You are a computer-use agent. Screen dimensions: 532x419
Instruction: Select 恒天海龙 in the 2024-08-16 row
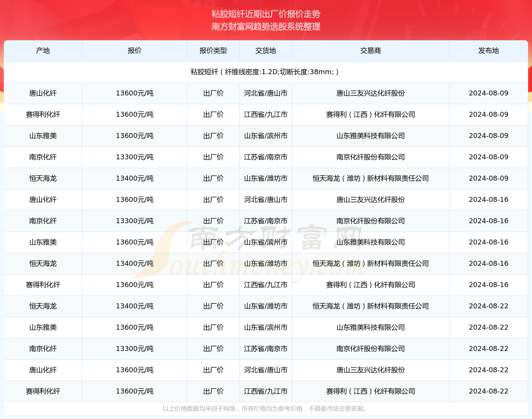tap(43, 263)
